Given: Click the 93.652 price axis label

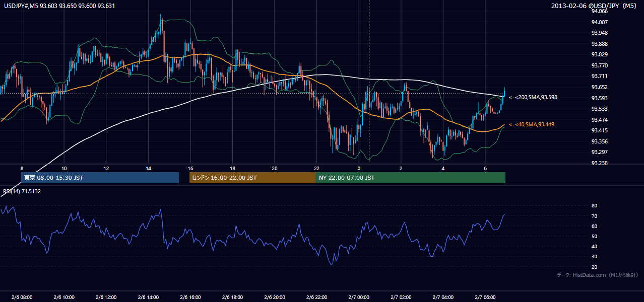Looking at the screenshot, I should click(x=599, y=87).
